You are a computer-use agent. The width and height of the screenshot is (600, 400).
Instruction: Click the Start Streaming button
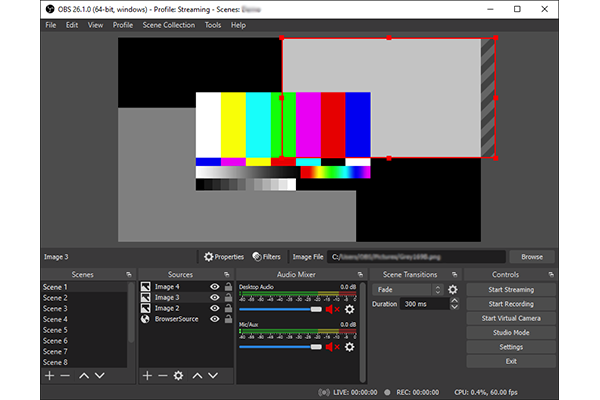click(510, 289)
